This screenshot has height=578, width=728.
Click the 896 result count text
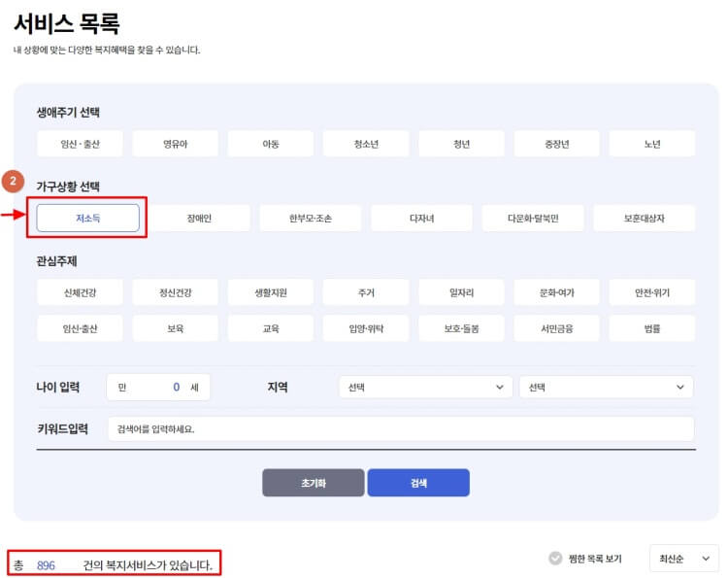[x=46, y=565]
